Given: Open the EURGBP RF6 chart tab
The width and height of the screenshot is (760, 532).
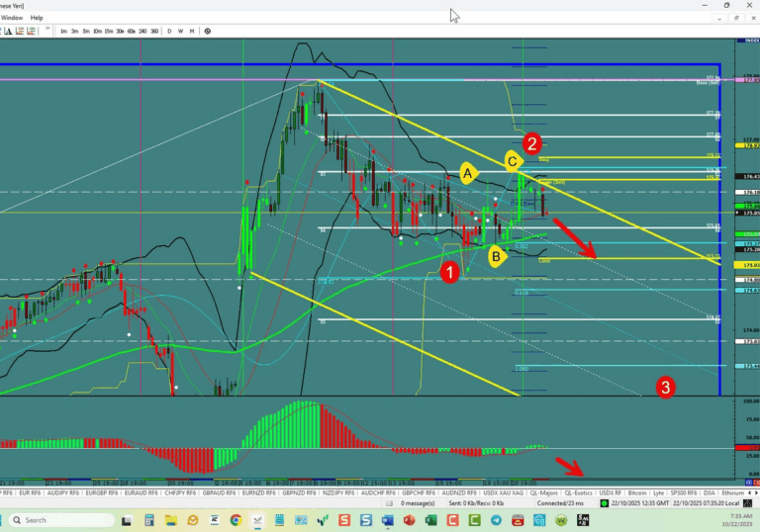Looking at the screenshot, I should click(x=102, y=492).
